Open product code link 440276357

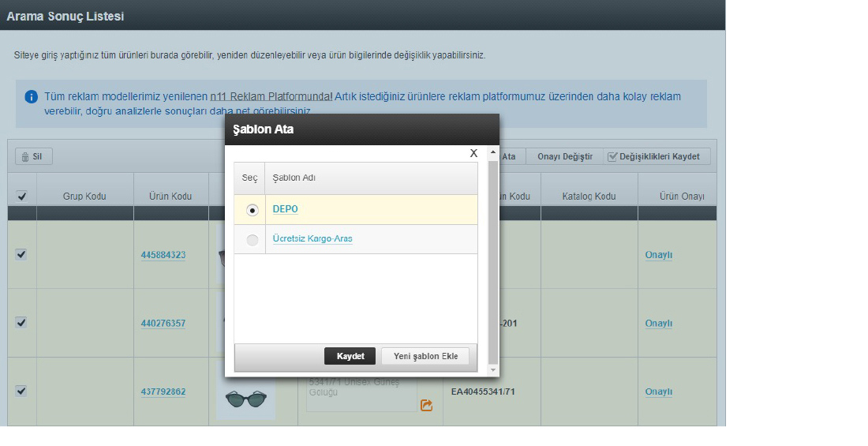[x=163, y=324]
